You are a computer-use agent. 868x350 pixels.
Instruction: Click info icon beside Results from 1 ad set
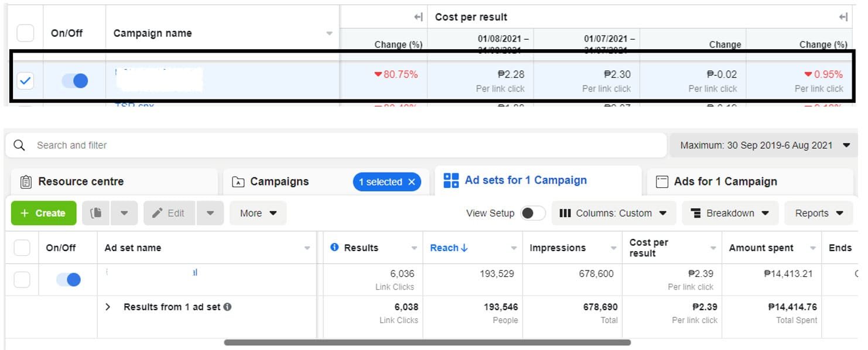click(x=227, y=307)
